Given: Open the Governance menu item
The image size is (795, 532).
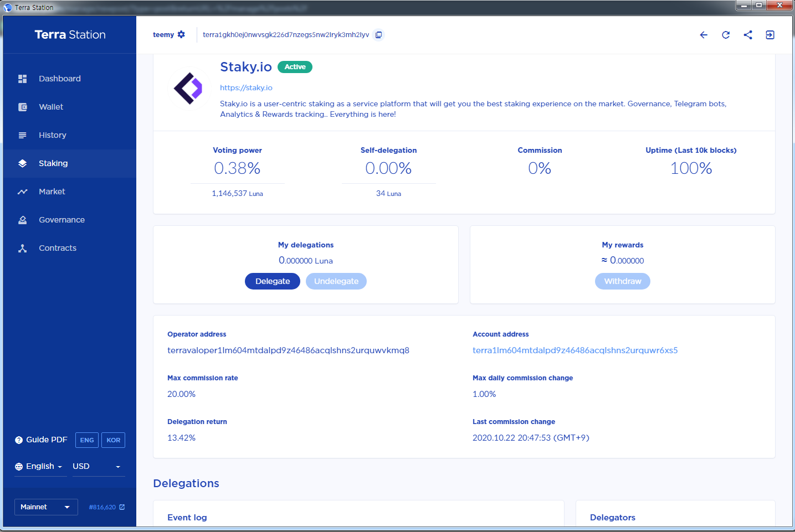Looking at the screenshot, I should (x=69, y=220).
